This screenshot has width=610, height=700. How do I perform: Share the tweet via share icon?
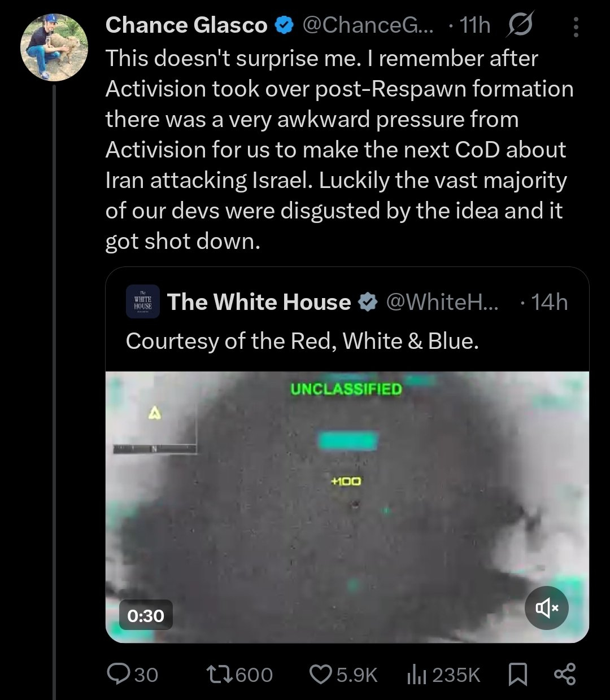[565, 674]
